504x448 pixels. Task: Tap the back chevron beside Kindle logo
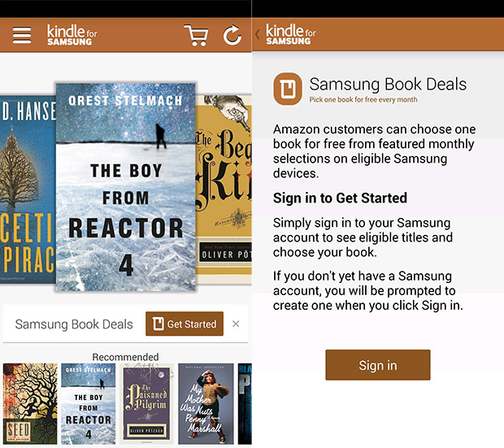point(257,34)
